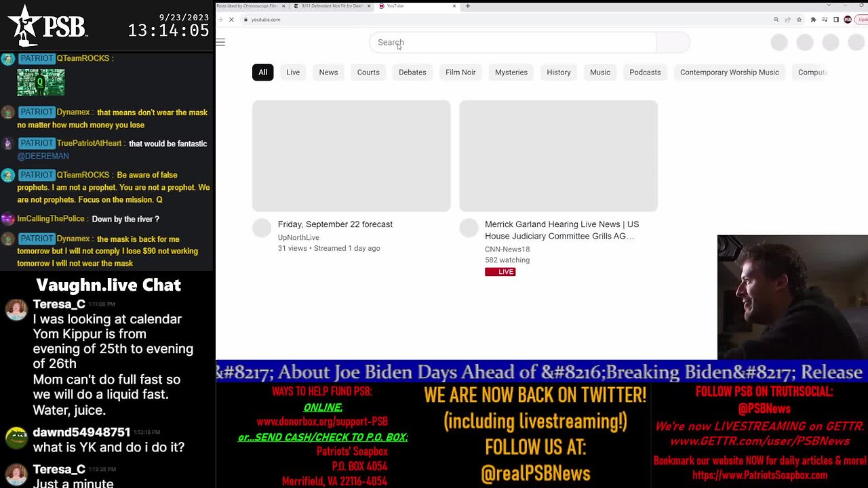The image size is (868, 488).
Task: Click the UpNorthLive channel avatar placeholder
Action: point(262,228)
